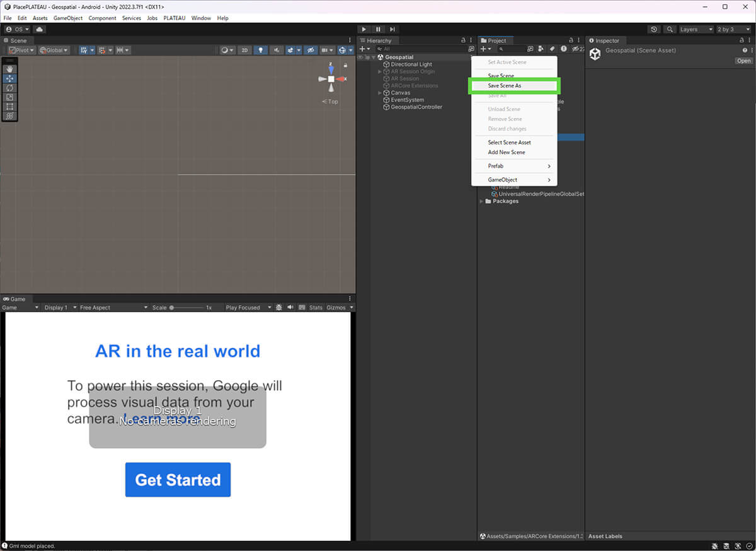
Task: Choose Save Scene As from context menu
Action: [x=513, y=85]
